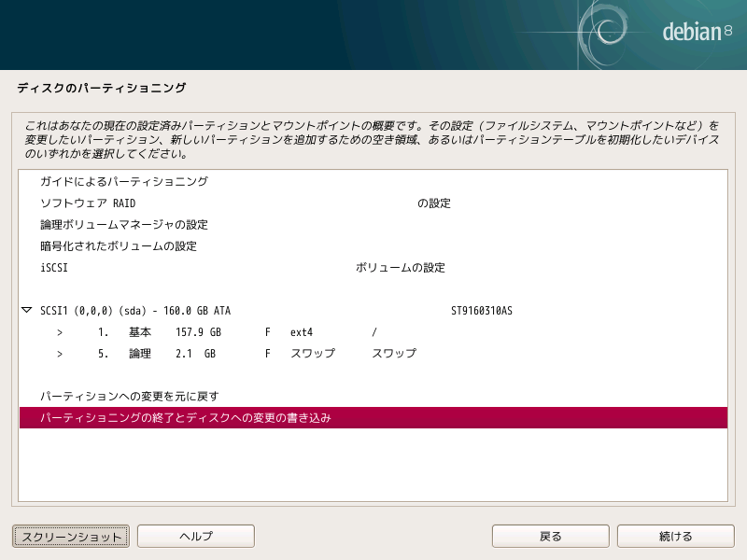The width and height of the screenshot is (747, 560).
Task: Select 暗号化されたボリュームの設定 (encrypted volumes)
Action: [118, 246]
